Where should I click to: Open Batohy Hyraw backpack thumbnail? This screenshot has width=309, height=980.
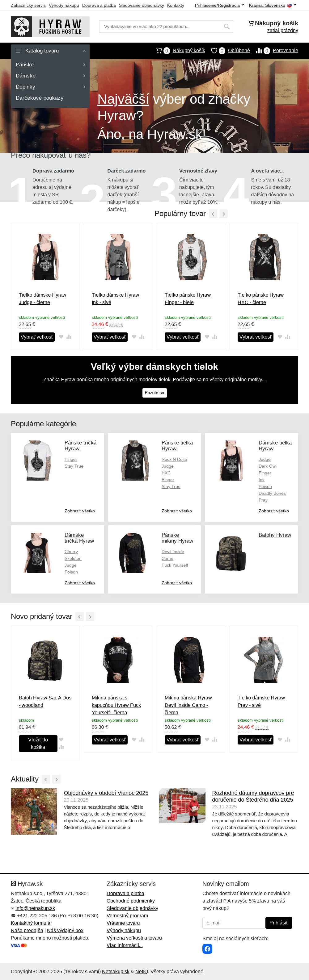(231, 553)
